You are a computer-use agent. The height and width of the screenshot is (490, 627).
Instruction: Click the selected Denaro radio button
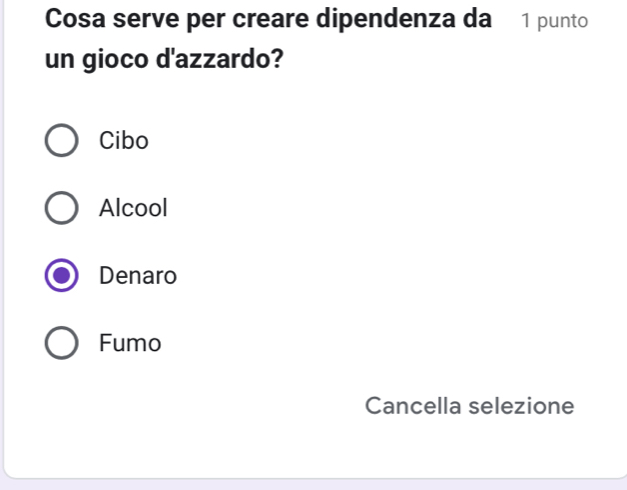pyautogui.click(x=62, y=276)
